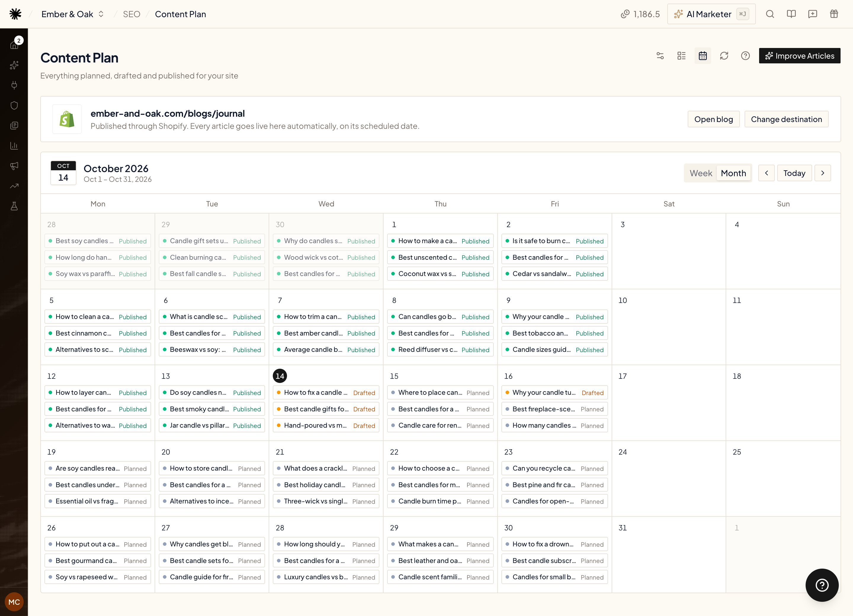The image size is (853, 616).
Task: Open 'Luxury candles vs b...' planned article
Action: point(326,577)
